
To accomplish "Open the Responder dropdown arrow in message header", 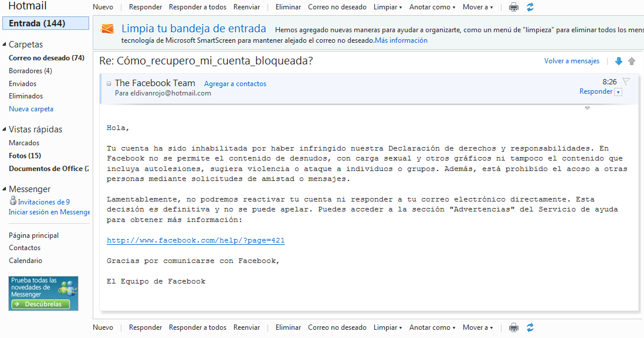I will 618,92.
